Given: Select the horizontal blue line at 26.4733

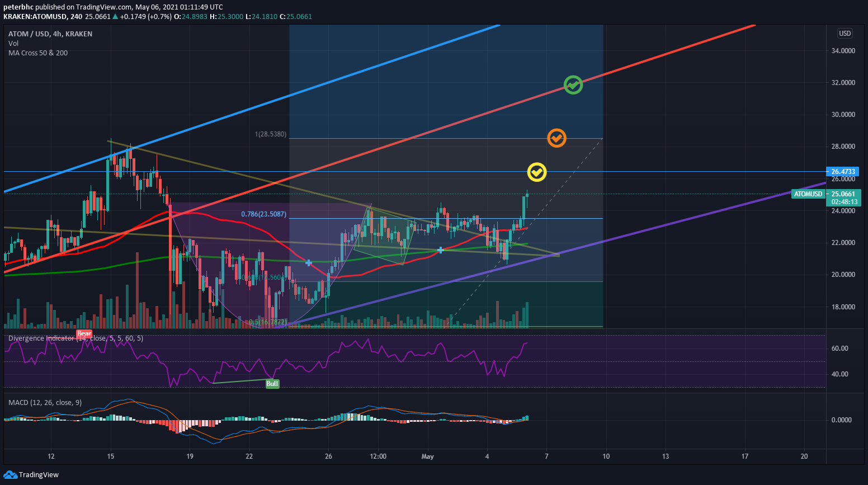Looking at the screenshot, I should coord(414,172).
